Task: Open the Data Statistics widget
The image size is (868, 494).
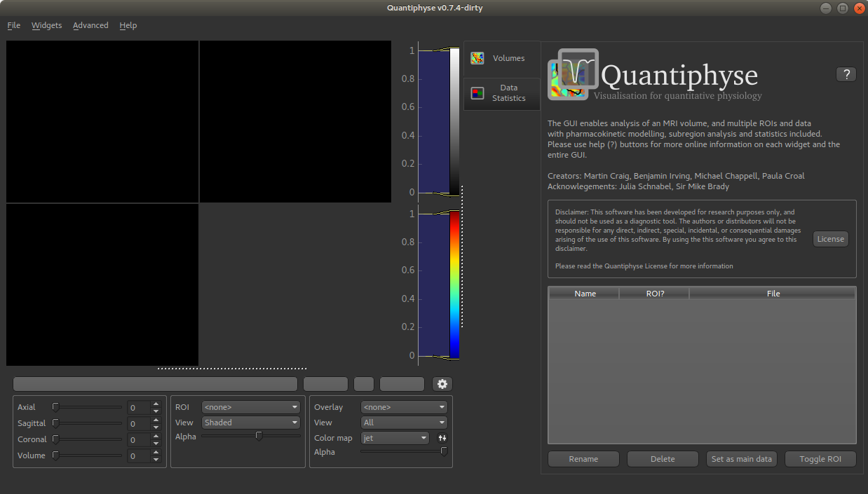Action: tap(501, 92)
